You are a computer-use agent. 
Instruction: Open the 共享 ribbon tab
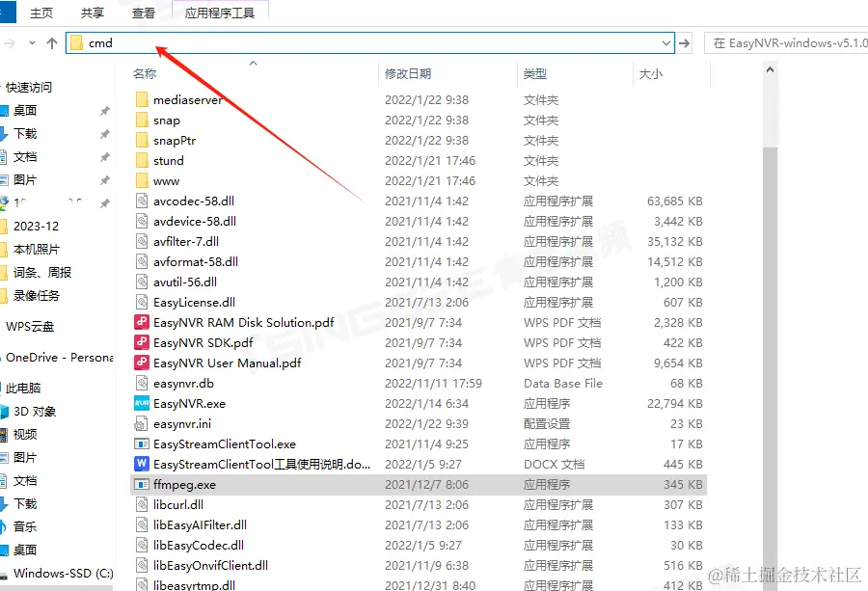[93, 13]
